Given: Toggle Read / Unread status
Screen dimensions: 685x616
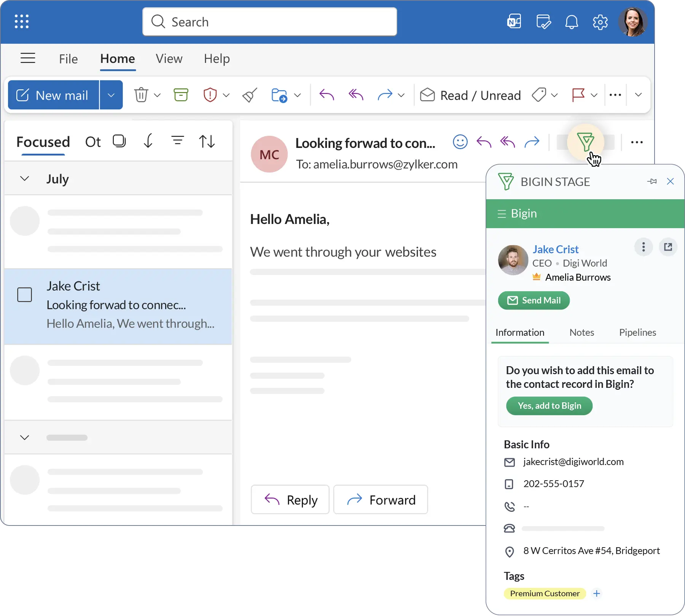Looking at the screenshot, I should (x=470, y=95).
